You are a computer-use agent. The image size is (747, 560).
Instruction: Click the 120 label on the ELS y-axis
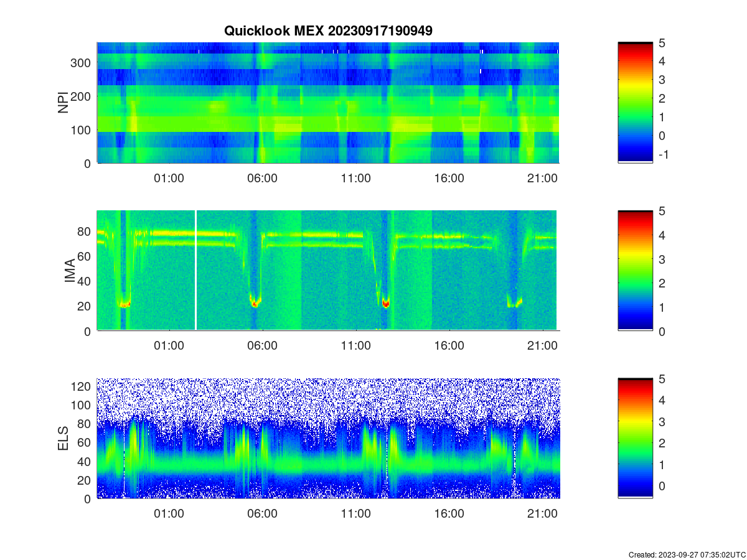click(82, 386)
